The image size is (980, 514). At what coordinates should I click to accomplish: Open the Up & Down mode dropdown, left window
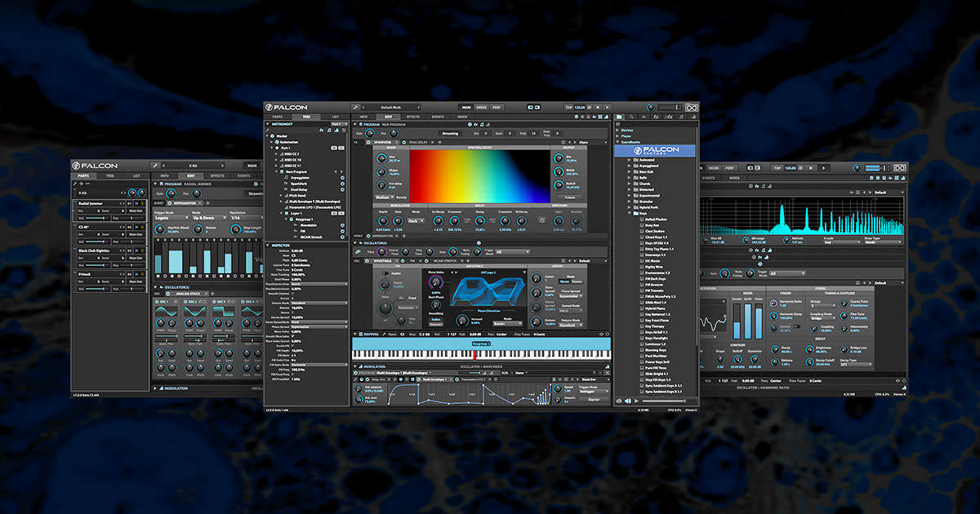point(208,218)
